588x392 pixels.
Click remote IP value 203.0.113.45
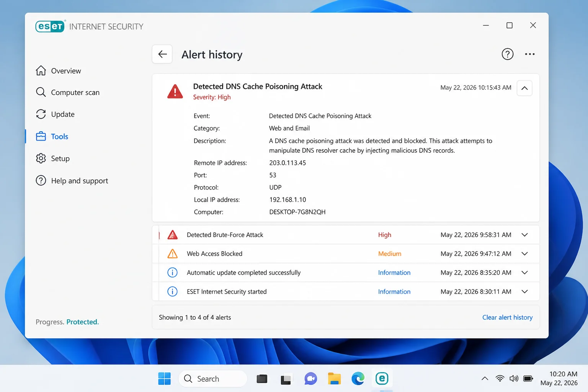pos(287,163)
